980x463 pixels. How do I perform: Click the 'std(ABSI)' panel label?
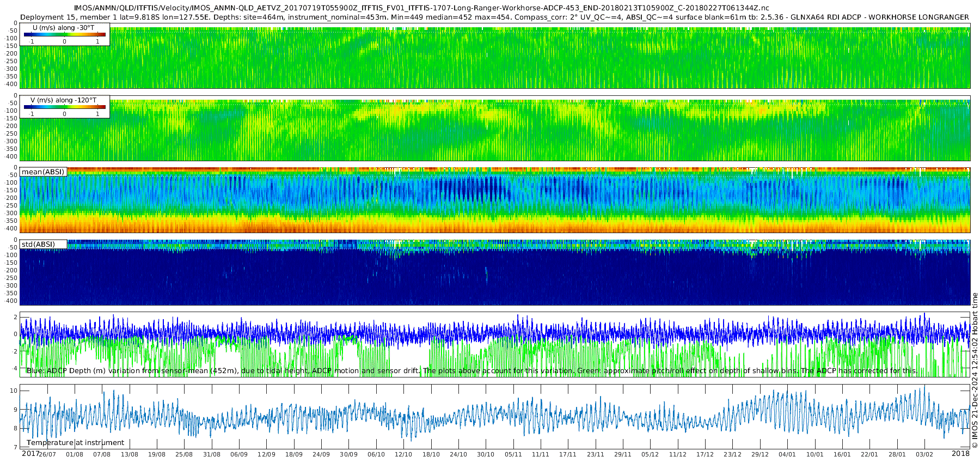point(38,244)
